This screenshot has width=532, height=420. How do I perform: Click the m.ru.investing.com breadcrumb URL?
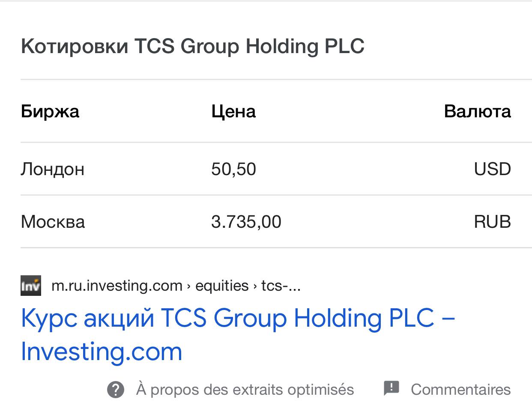[x=117, y=286]
